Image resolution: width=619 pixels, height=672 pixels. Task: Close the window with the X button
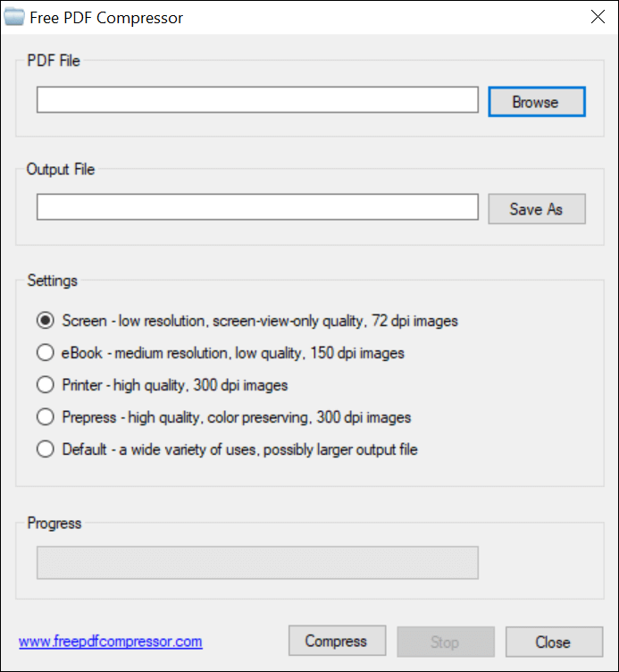click(x=597, y=17)
